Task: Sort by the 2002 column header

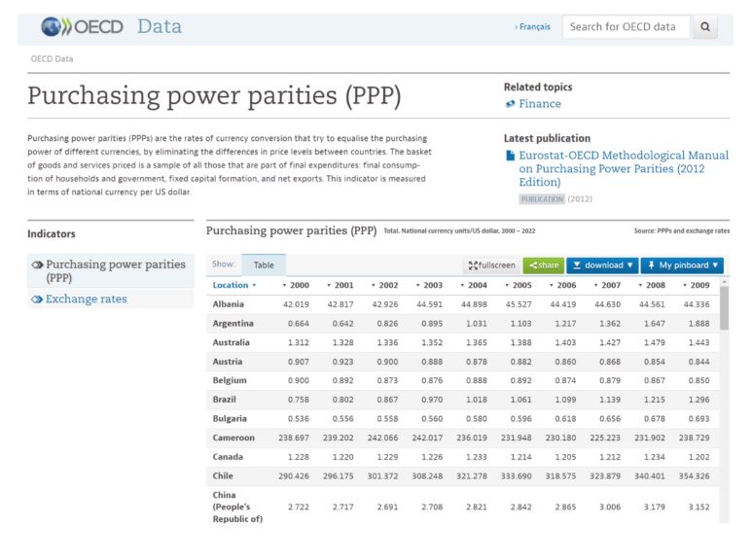Action: tap(384, 285)
